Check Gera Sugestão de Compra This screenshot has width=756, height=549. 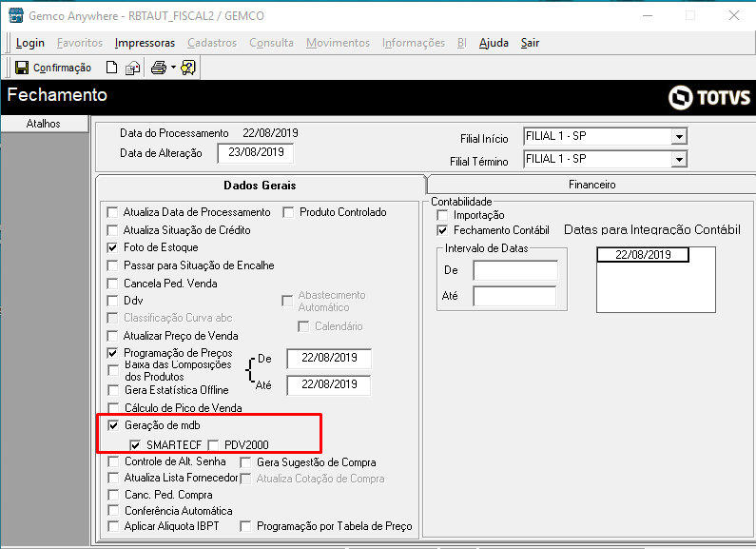click(245, 462)
